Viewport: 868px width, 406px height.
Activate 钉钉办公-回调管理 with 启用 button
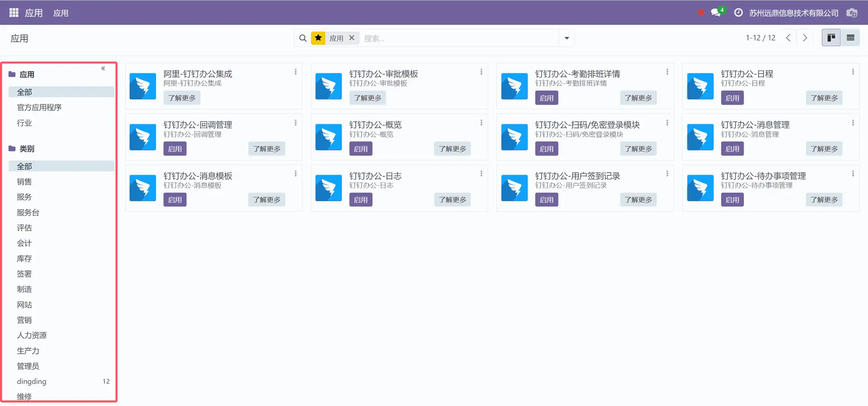tap(175, 149)
